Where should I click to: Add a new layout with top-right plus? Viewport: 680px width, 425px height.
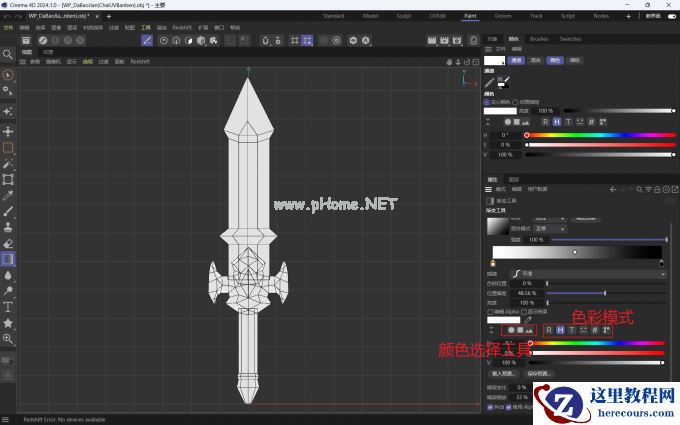(x=628, y=16)
